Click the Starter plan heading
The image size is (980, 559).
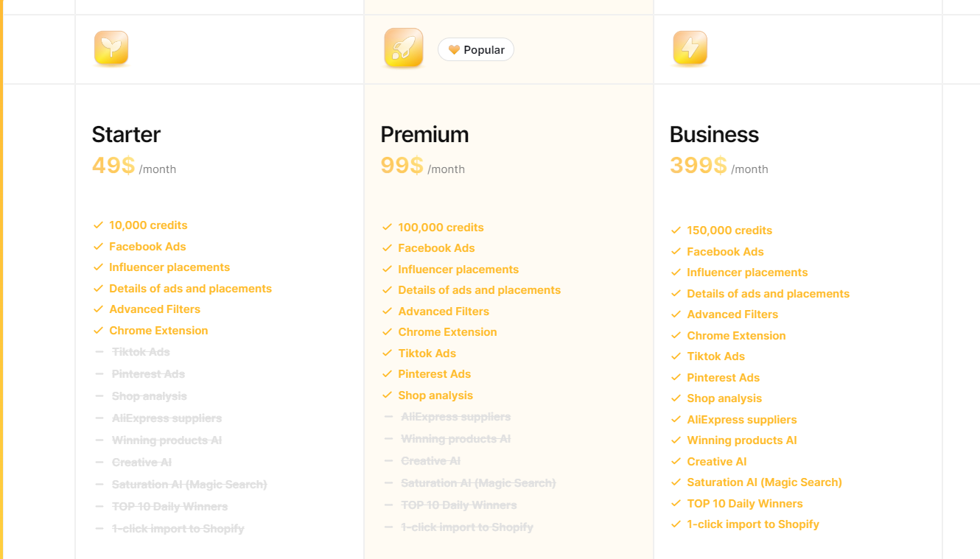point(126,135)
